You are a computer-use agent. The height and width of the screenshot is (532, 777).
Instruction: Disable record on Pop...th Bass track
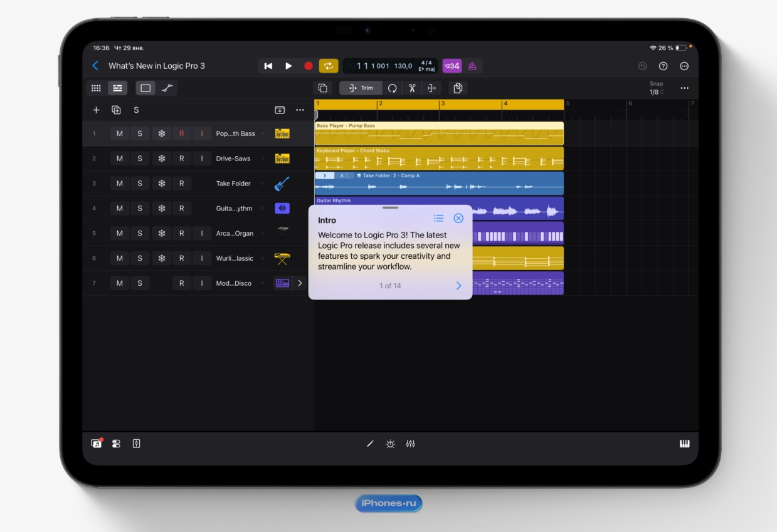point(182,133)
